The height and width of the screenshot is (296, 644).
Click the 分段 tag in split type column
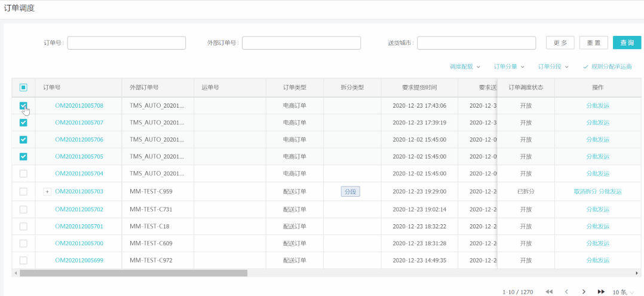tap(351, 191)
